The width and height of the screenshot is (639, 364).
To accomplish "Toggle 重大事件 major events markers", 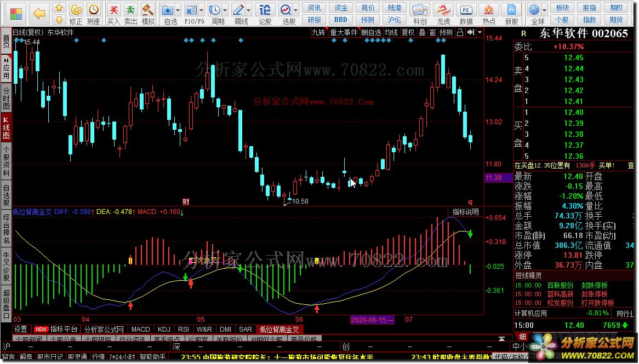I will 344,32.
